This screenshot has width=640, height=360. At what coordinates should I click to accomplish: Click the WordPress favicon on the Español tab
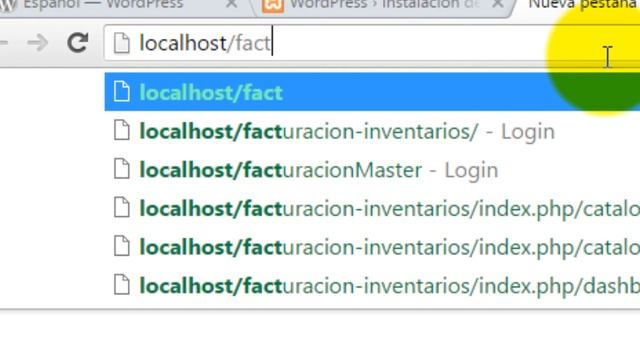coord(7,5)
